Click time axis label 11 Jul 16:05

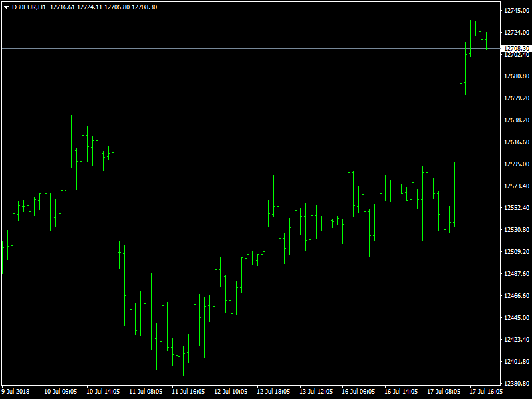coord(188,392)
